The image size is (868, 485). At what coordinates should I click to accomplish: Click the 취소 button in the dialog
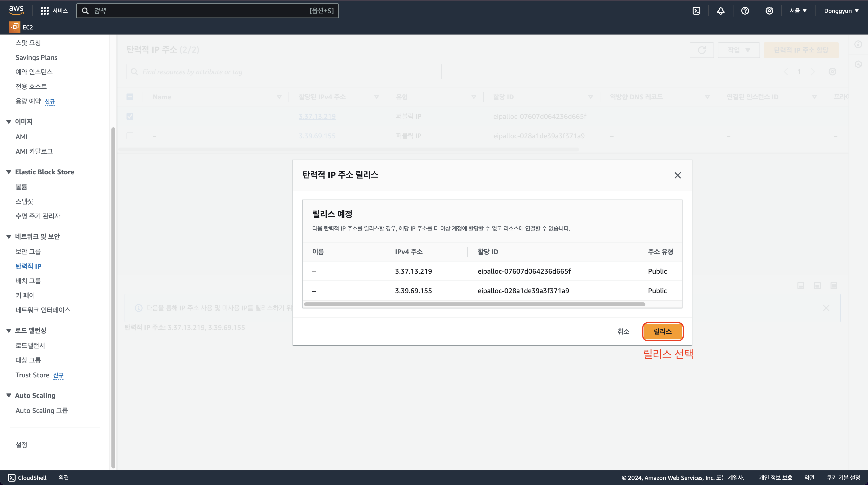tap(623, 332)
